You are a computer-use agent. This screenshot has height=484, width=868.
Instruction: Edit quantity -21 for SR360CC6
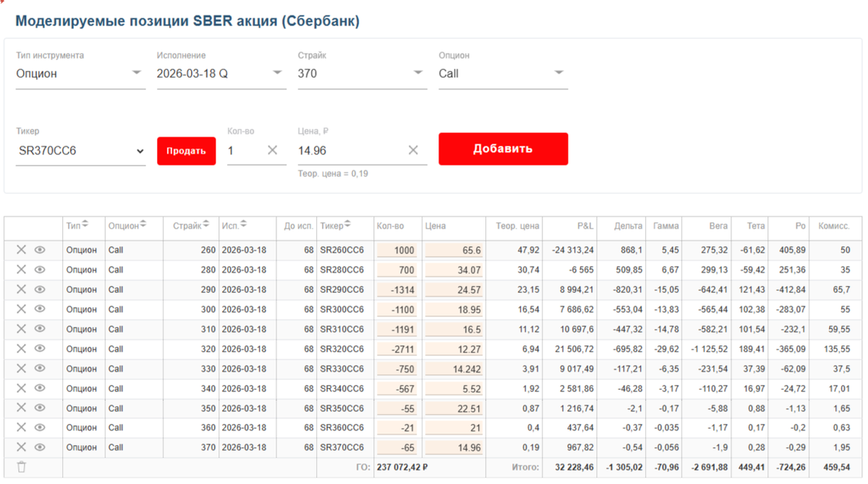(397, 428)
